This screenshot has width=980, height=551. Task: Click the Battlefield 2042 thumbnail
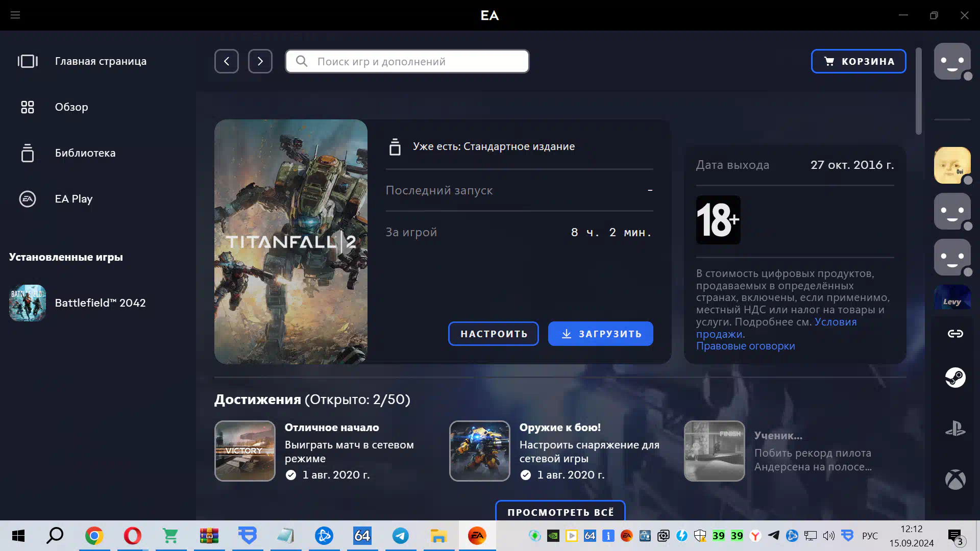pyautogui.click(x=28, y=303)
